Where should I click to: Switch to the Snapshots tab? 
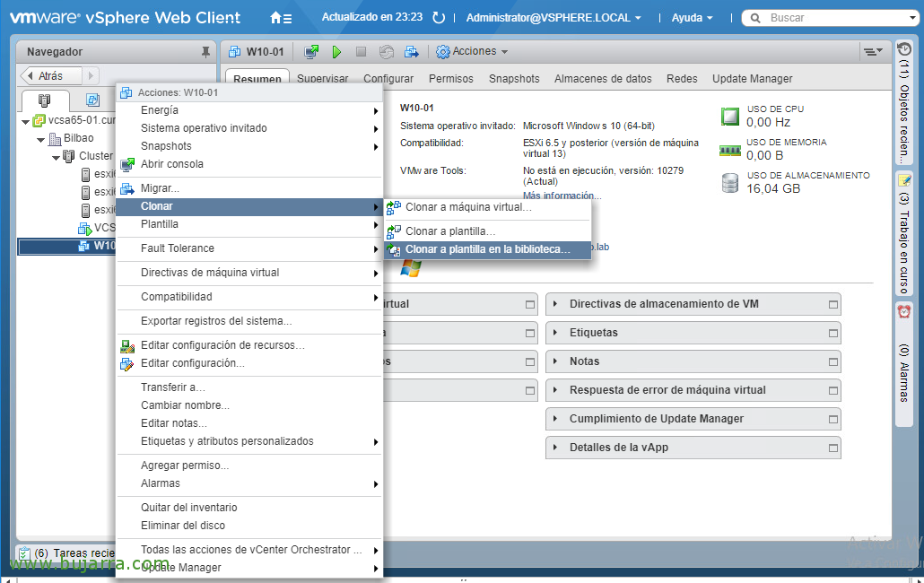tap(514, 79)
